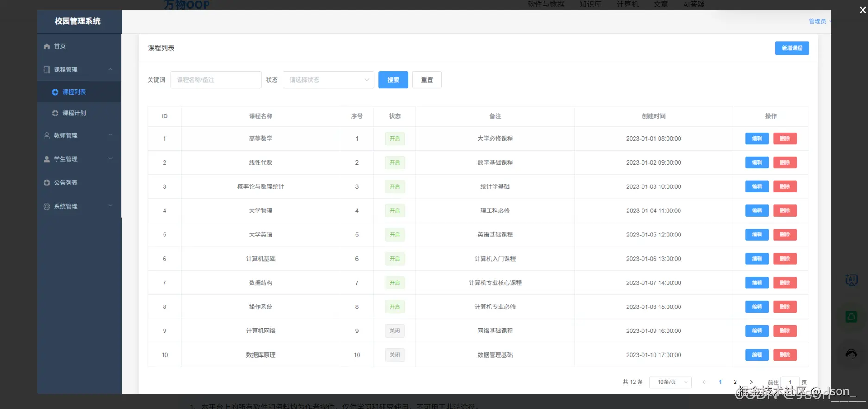Click the 教师管理 person icon
Screen dimensions: 868x409
click(47, 135)
